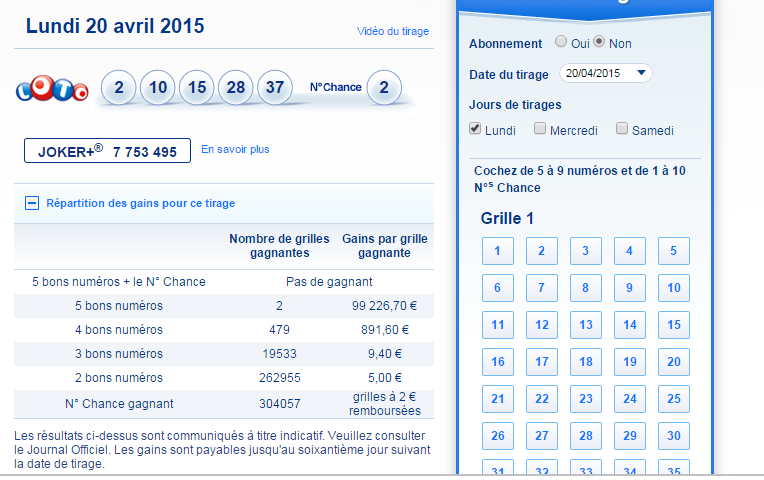This screenshot has width=764, height=480.
Task: Click the N°Chance ball showing 2
Action: [383, 88]
